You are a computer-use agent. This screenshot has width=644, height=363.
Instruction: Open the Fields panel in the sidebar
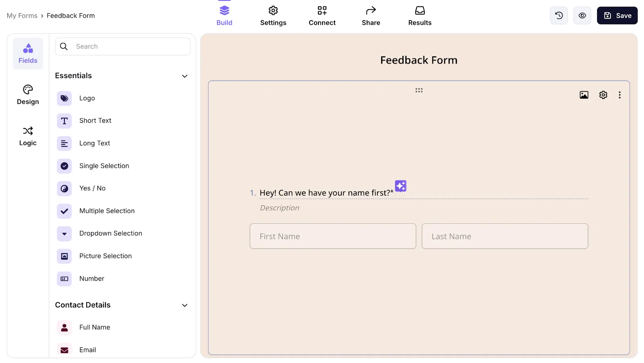28,53
